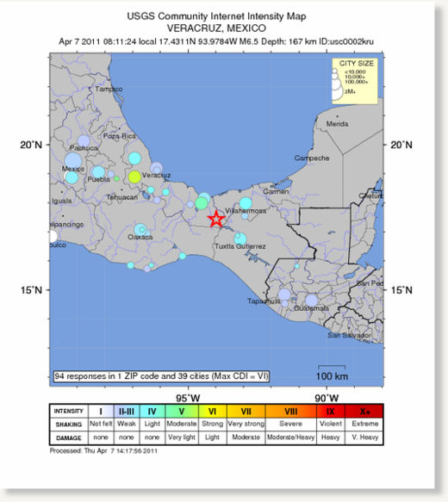This screenshot has width=448, height=502.
Task: Click the red epicenter star marker
Action: coord(216,220)
